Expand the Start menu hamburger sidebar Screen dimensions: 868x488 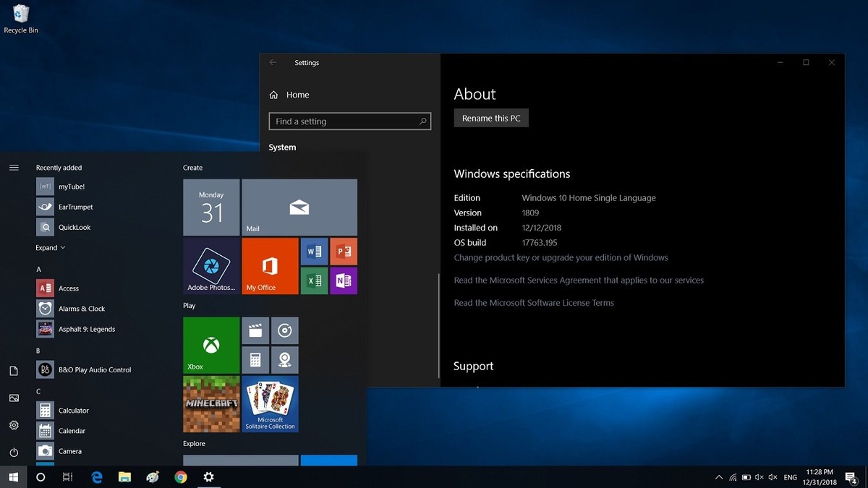click(x=14, y=167)
